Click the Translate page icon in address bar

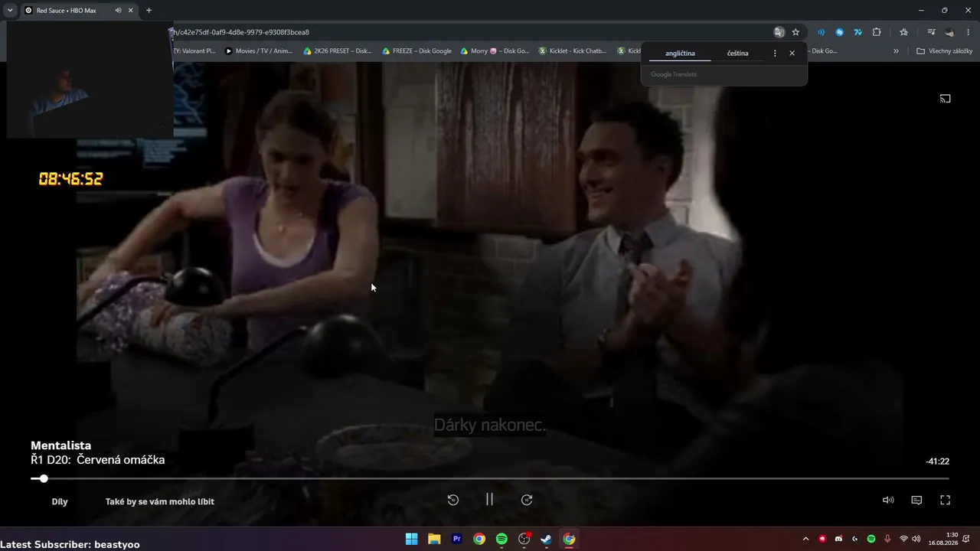click(x=779, y=32)
